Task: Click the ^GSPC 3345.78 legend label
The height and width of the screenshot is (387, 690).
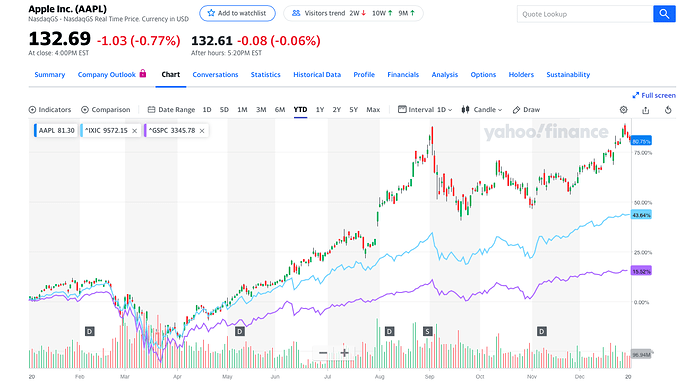Action: click(172, 131)
